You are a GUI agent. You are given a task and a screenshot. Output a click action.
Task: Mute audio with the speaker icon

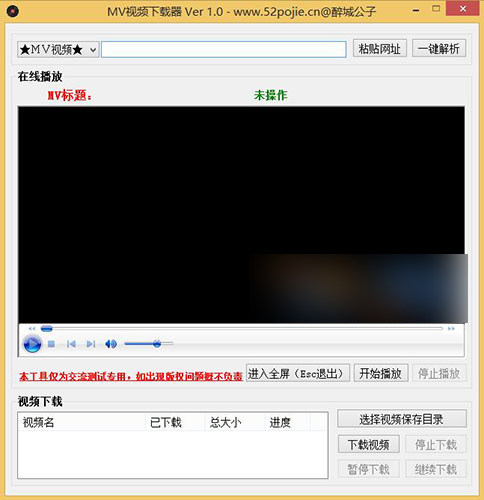(x=111, y=344)
